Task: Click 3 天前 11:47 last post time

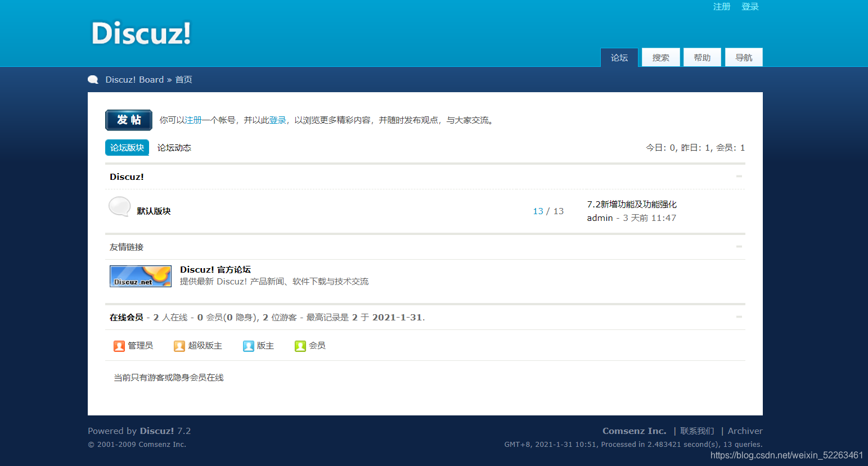Action: (x=650, y=218)
